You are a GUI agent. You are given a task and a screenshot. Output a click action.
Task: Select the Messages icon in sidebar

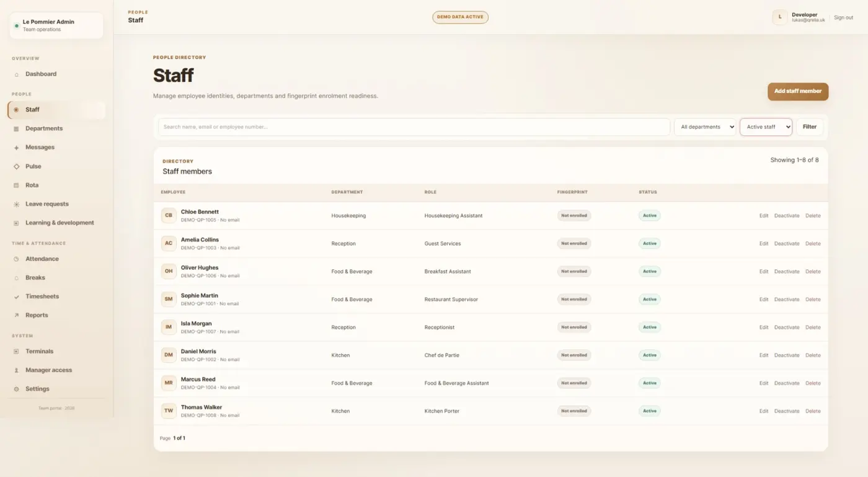pyautogui.click(x=16, y=148)
